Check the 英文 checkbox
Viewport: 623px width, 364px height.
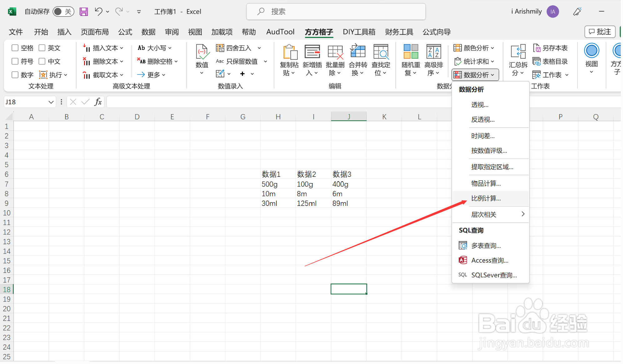point(42,48)
